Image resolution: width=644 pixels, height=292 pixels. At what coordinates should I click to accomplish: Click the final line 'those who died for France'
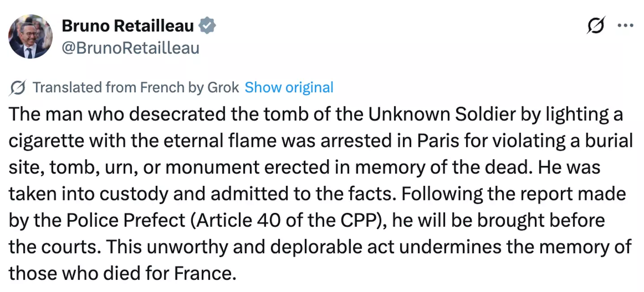click(122, 273)
